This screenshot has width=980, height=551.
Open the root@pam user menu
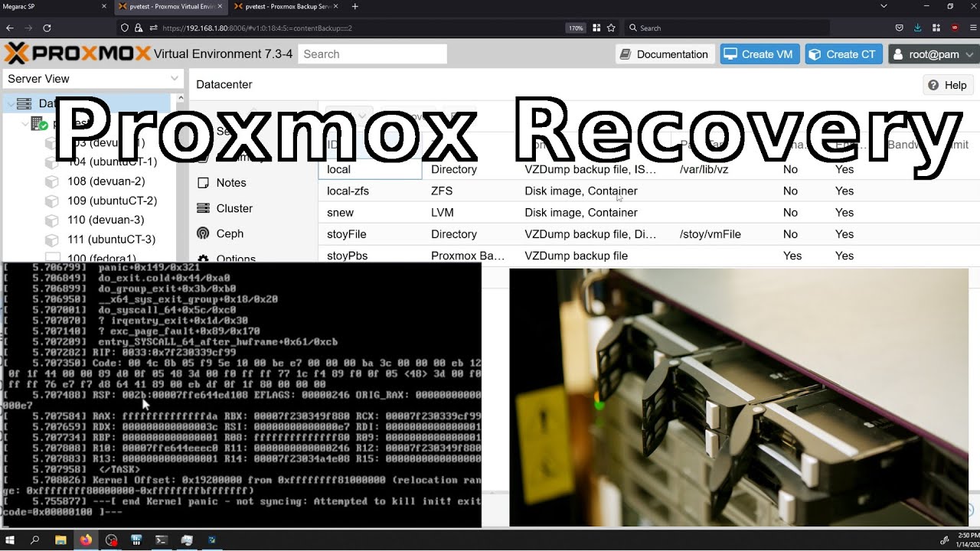pos(933,54)
